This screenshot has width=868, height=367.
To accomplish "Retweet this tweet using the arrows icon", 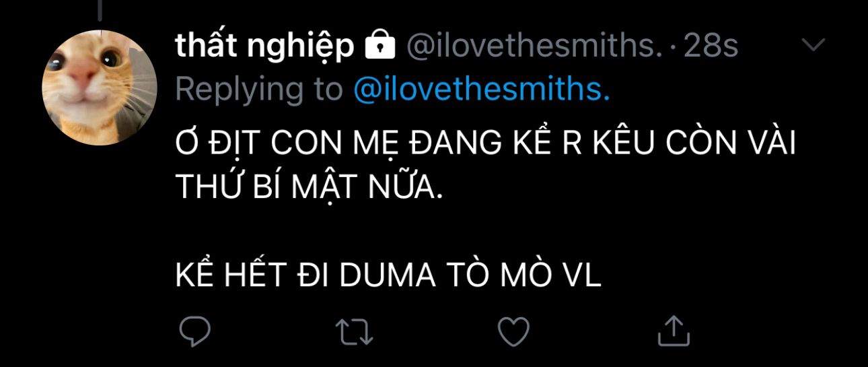I will [355, 331].
